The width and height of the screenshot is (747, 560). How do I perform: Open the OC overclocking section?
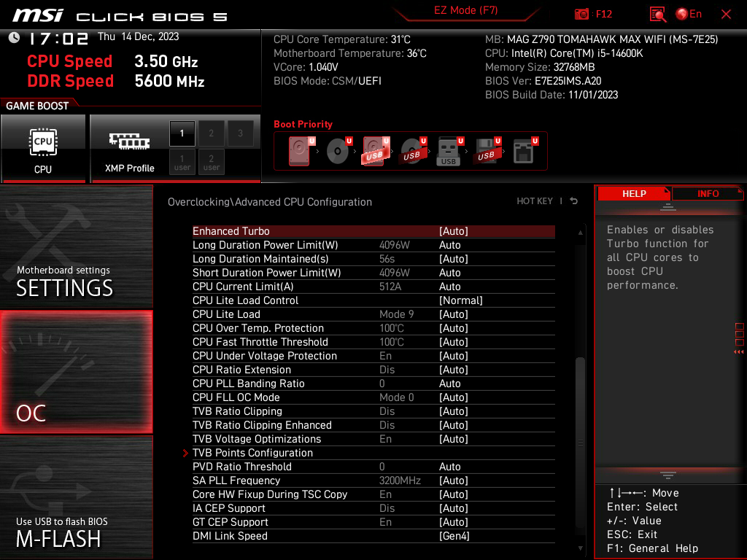[76, 372]
